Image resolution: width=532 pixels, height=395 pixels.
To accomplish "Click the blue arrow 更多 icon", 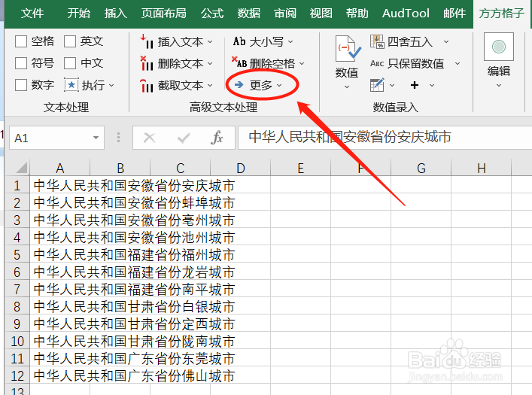I will [x=239, y=84].
